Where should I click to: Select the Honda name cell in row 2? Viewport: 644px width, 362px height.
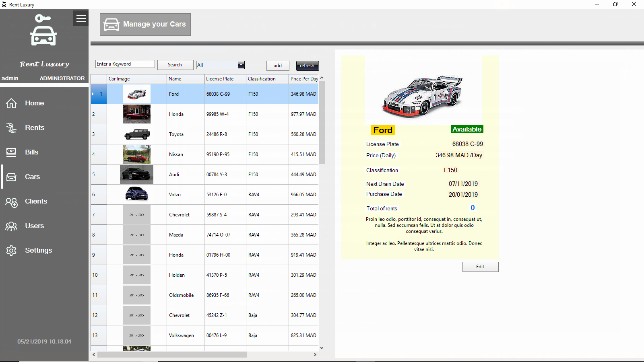(x=186, y=114)
